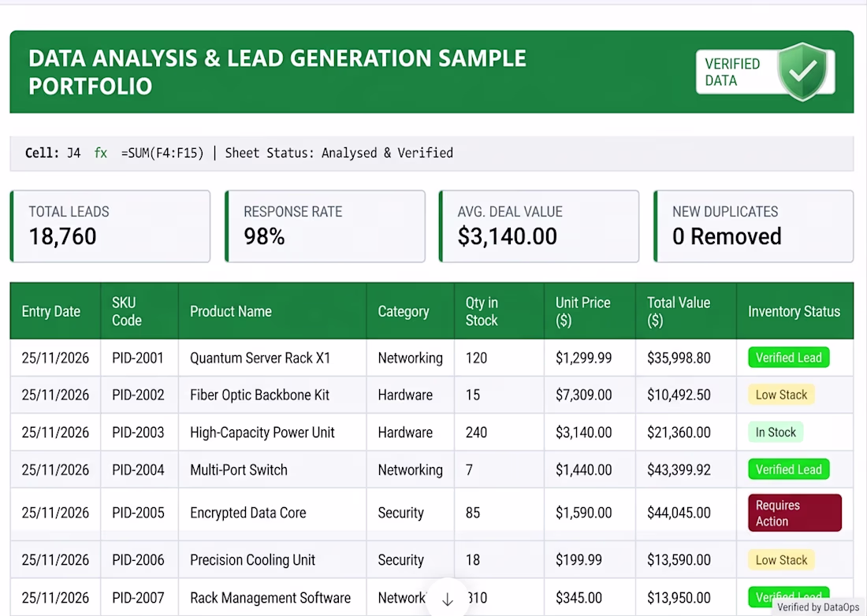Click the Sheet Status: Analysed & Verified text
This screenshot has height=616, width=867.
point(339,153)
